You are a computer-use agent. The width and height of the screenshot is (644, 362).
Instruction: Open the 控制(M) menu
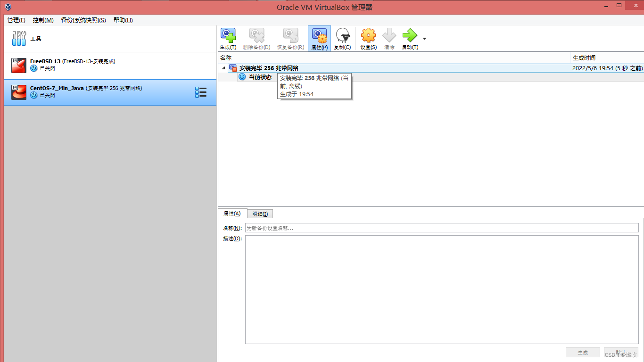click(43, 20)
